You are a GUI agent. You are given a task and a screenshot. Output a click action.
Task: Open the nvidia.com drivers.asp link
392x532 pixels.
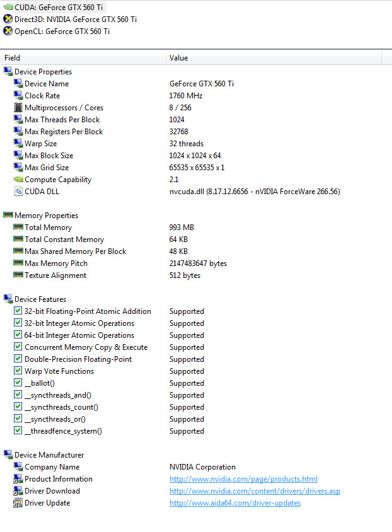[255, 491]
